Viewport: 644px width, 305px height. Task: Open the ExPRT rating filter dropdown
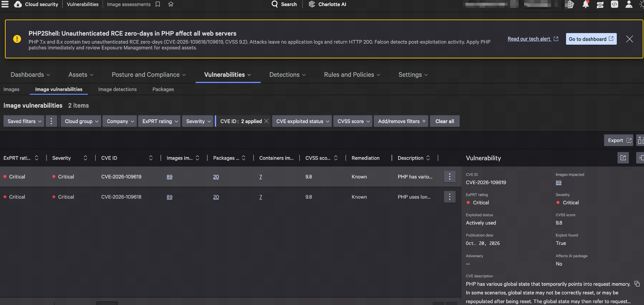point(159,121)
